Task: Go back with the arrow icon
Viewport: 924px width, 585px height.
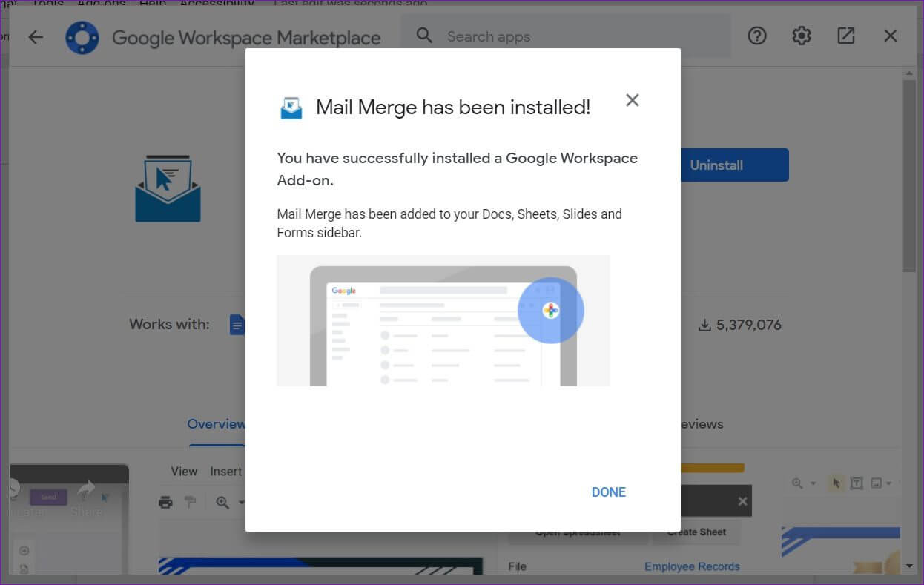Action: point(36,37)
